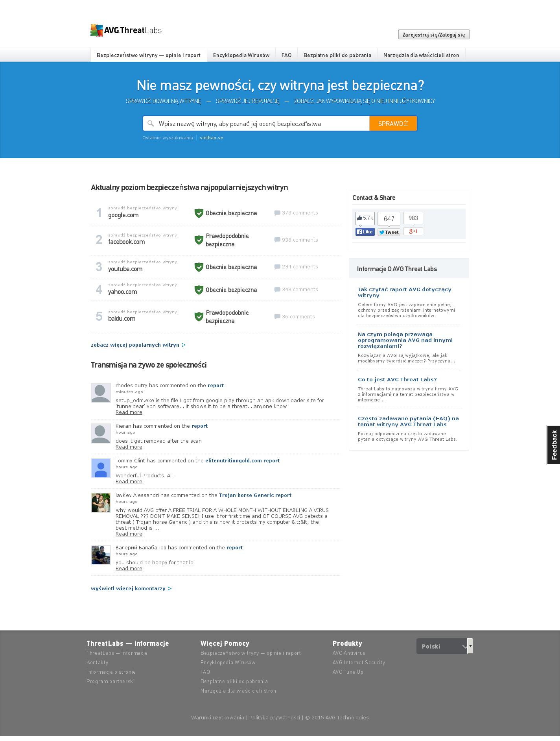Image resolution: width=560 pixels, height=741 pixels.
Task: Open Tommy Clint's blue avatar
Action: 101,468
